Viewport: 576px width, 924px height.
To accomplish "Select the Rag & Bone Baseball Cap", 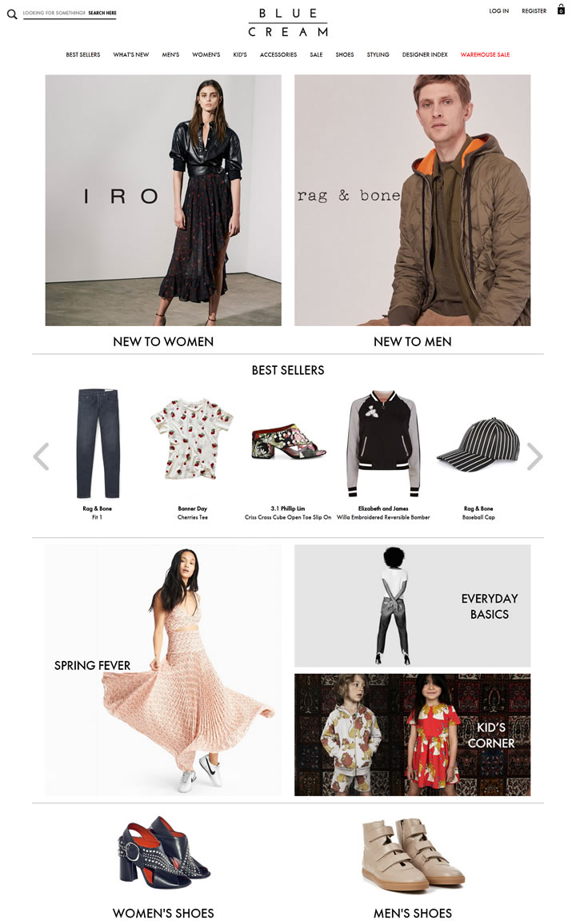I will coord(478,441).
